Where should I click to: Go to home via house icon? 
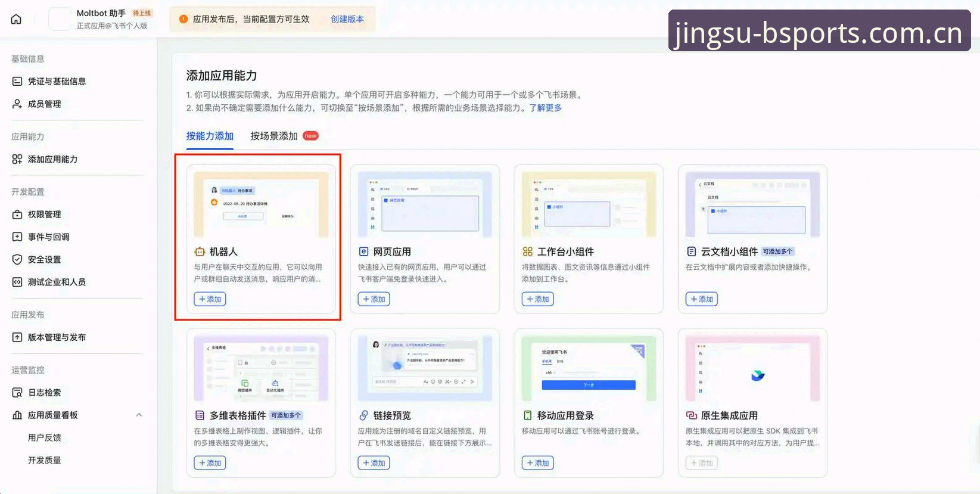tap(16, 19)
